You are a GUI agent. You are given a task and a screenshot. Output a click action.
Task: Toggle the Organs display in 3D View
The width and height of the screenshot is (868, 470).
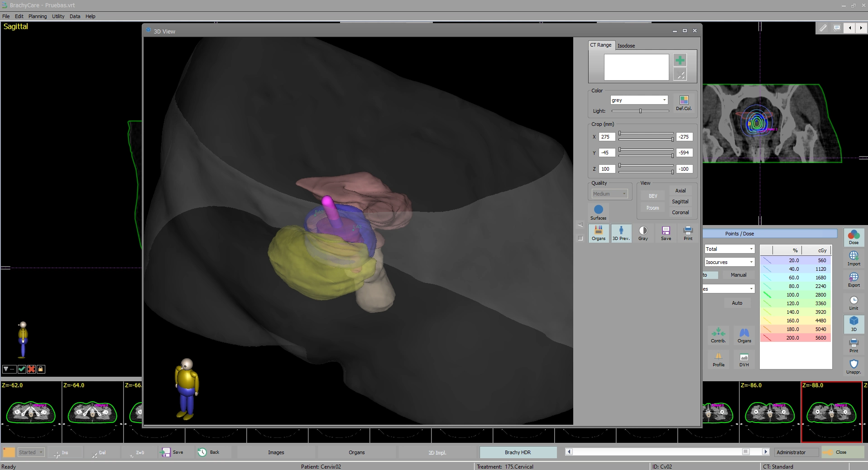click(598, 233)
